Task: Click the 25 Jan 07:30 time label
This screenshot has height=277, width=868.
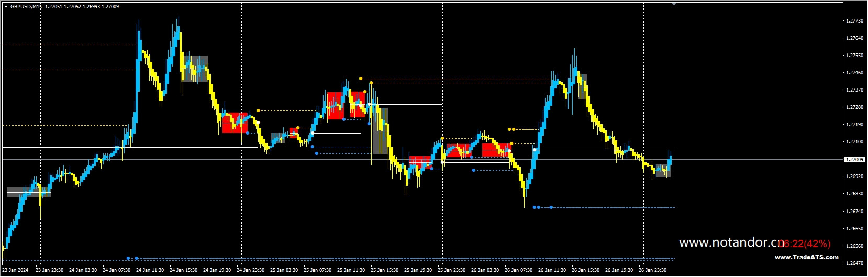Action: [317, 271]
